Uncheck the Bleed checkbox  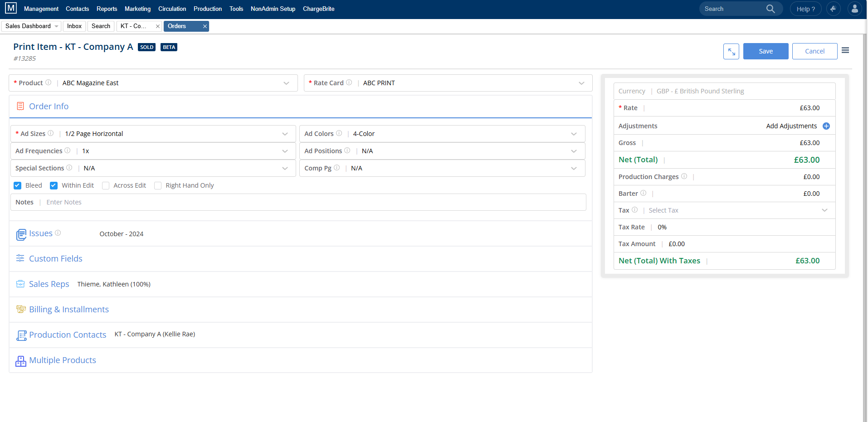(18, 185)
